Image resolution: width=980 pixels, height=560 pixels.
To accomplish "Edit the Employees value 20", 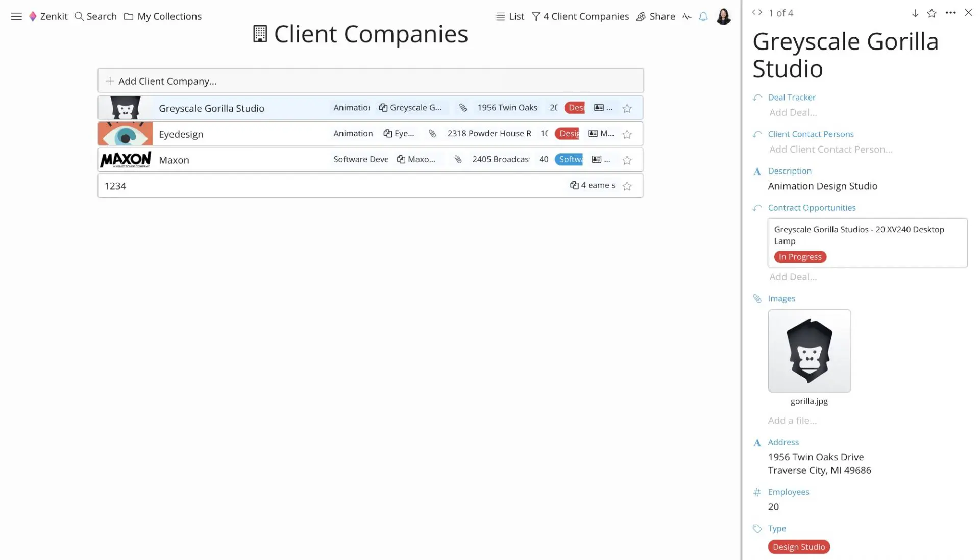I will click(x=773, y=507).
